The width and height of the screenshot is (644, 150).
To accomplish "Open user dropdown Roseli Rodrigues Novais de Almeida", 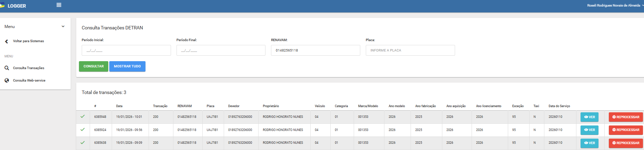I will click(x=614, y=6).
